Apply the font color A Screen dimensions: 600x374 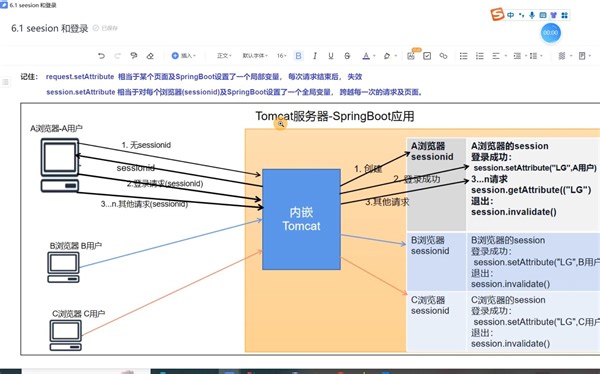tap(366, 56)
